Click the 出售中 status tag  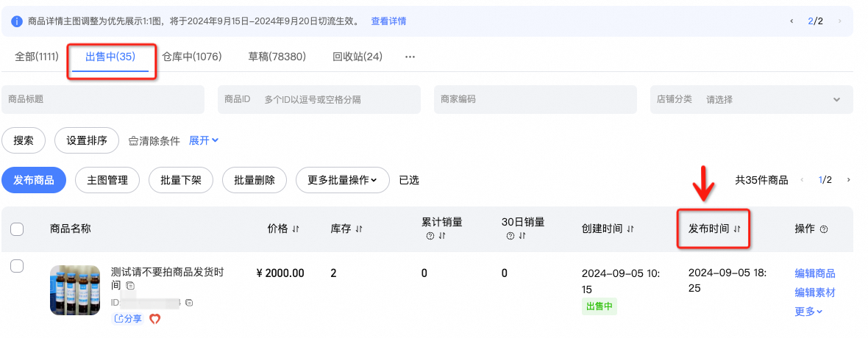[599, 306]
